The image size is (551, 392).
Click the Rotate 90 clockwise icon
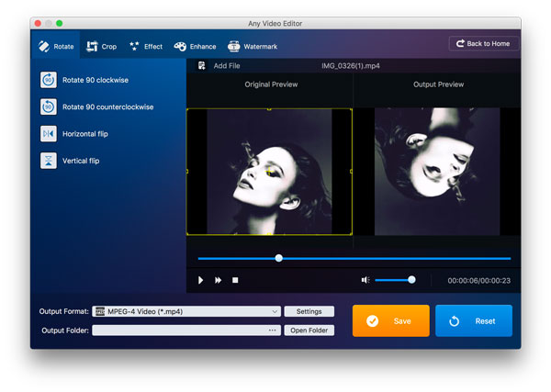click(x=49, y=80)
